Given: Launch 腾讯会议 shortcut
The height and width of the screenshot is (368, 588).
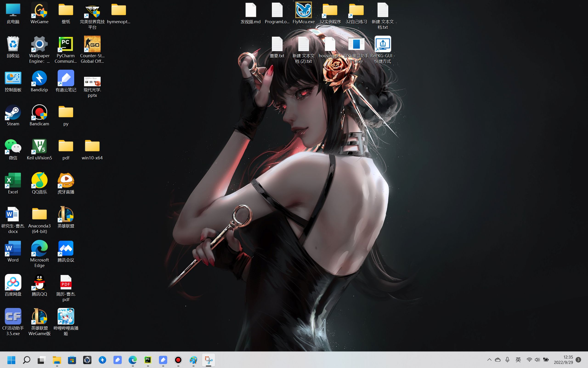Looking at the screenshot, I should (x=66, y=252).
